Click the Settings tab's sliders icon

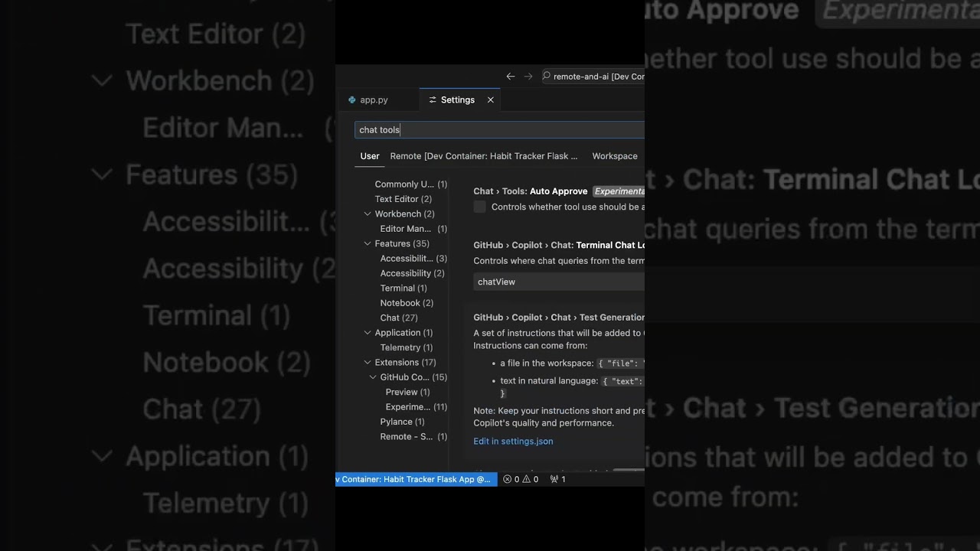coord(433,99)
